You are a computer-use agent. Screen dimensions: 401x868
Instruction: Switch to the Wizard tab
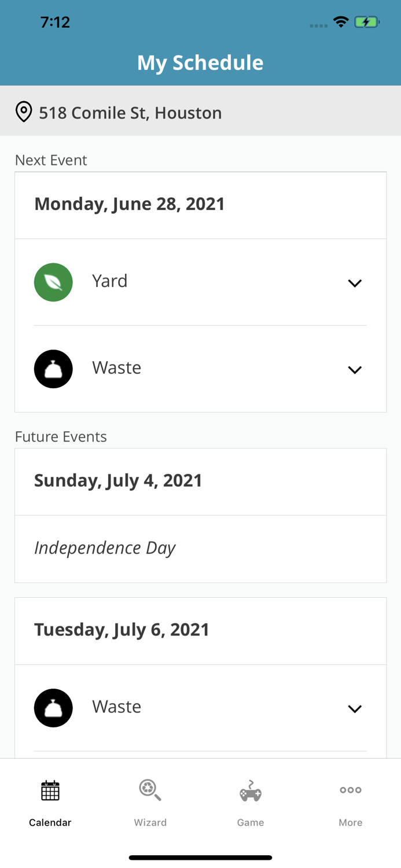click(150, 804)
